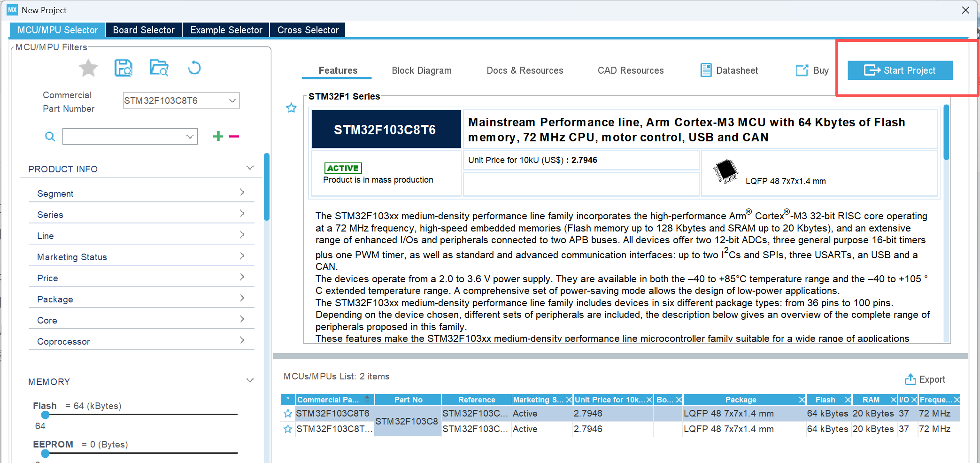Expand the Price filter

point(242,277)
